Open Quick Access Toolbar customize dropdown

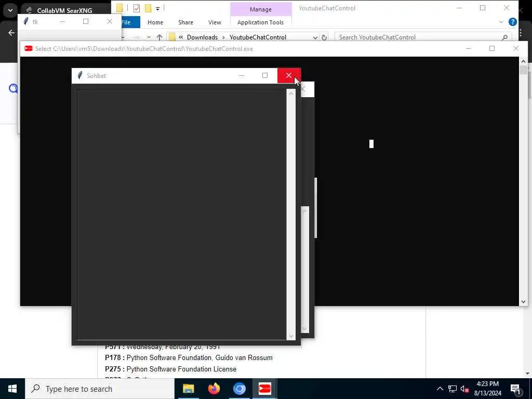pyautogui.click(x=158, y=8)
